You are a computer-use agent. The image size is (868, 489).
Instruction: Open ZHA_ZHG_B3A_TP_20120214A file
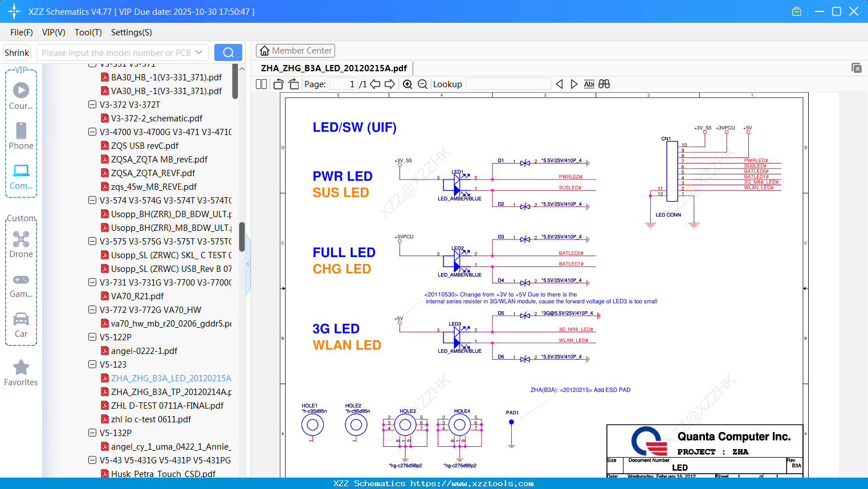[x=171, y=392]
